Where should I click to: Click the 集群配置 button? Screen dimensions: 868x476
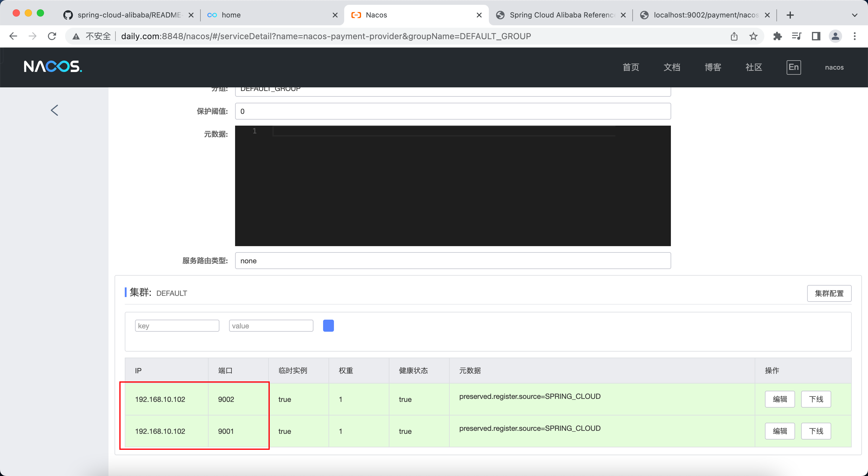829,293
